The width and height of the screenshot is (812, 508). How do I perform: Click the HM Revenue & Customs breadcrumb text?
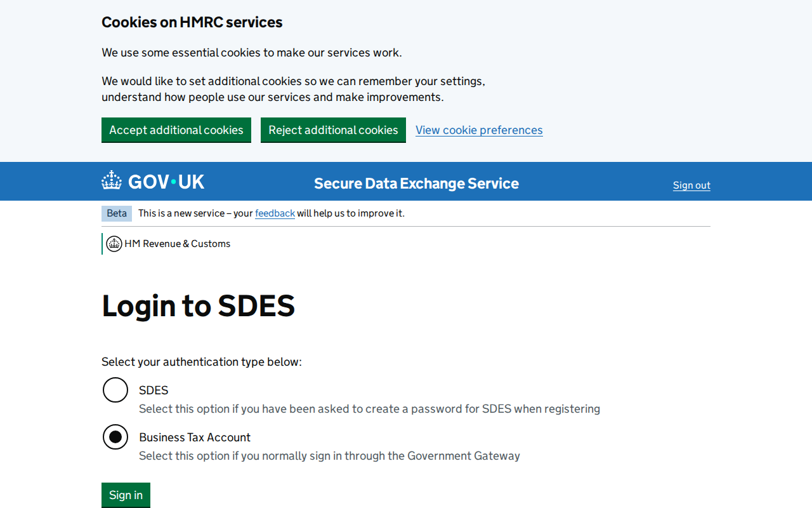[177, 243]
